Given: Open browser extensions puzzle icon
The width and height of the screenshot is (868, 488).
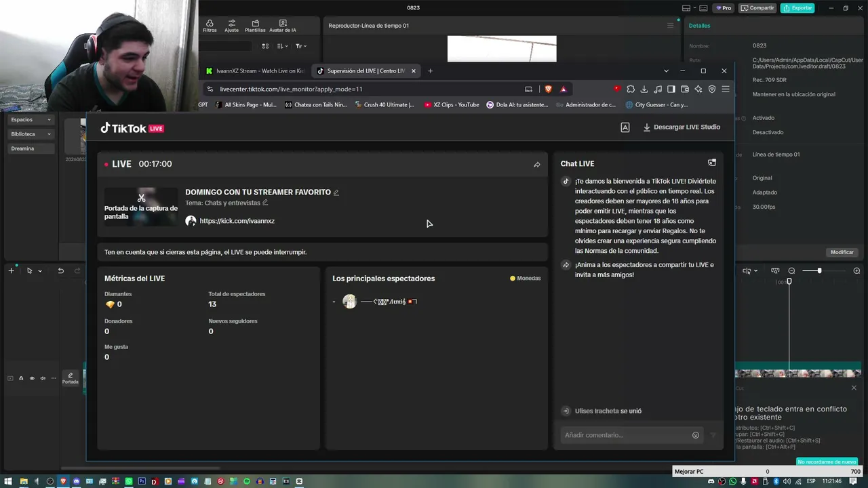Looking at the screenshot, I should point(631,89).
